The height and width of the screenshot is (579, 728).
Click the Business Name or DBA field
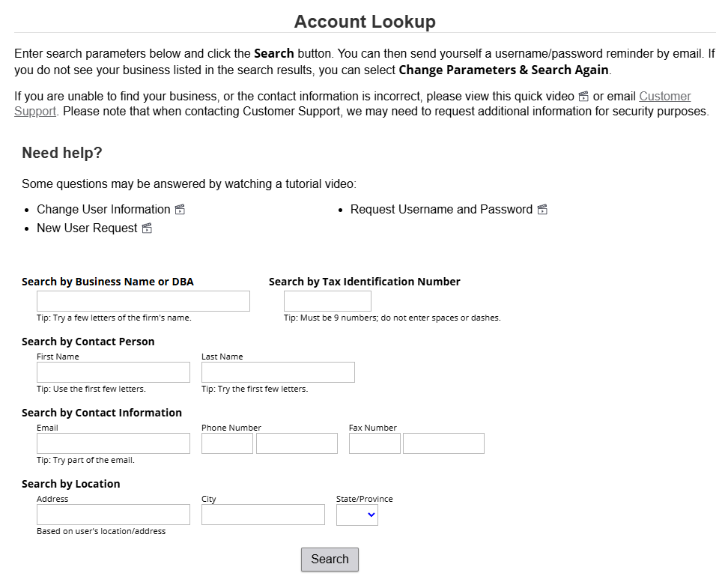(143, 301)
